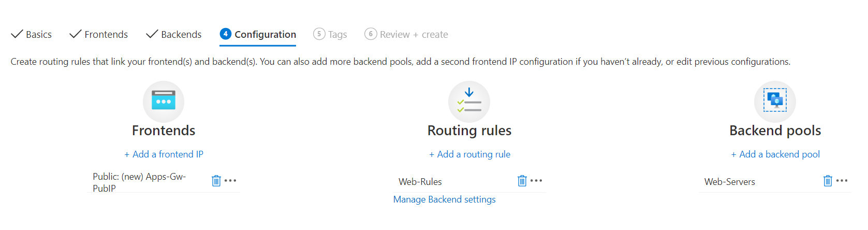Viewport: 868px width, 230px height.
Task: Delete the Web-Servers backend pool via trash icon
Action: pos(828,181)
